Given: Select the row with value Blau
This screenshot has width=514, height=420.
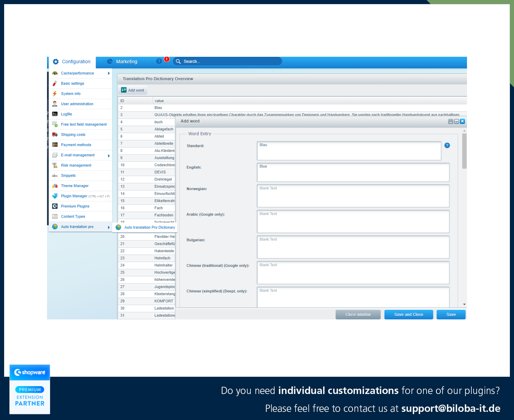Looking at the screenshot, I should 292,108.
